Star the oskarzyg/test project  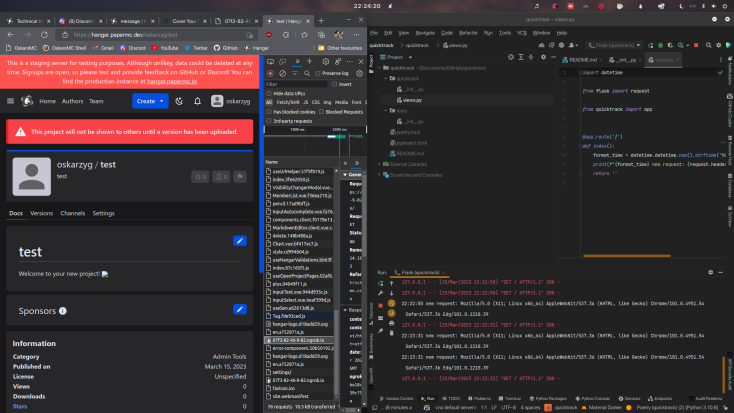pyautogui.click(x=200, y=177)
